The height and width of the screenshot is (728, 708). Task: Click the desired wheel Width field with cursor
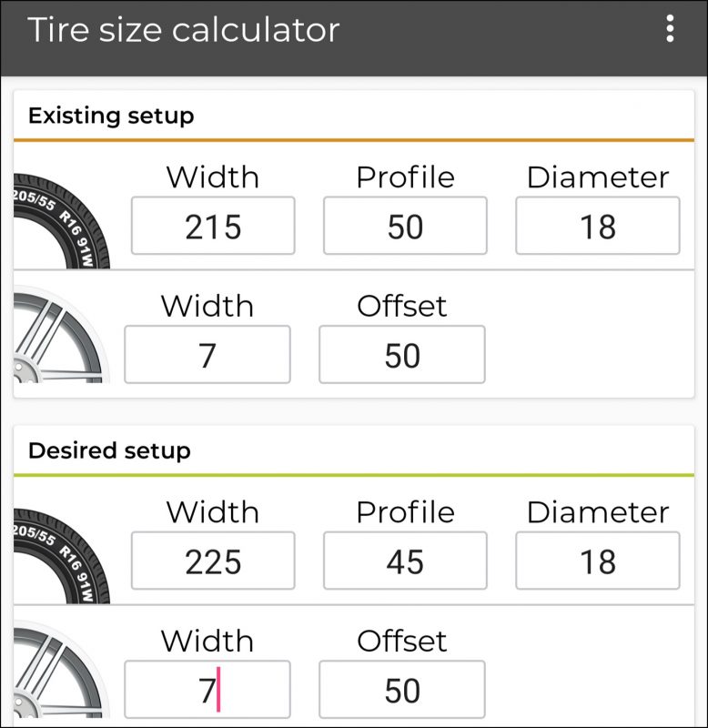[207, 689]
